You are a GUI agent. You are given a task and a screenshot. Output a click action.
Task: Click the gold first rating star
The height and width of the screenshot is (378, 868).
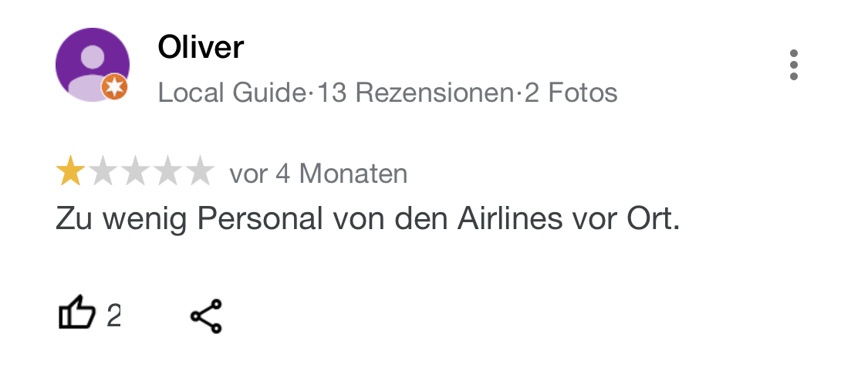click(70, 172)
